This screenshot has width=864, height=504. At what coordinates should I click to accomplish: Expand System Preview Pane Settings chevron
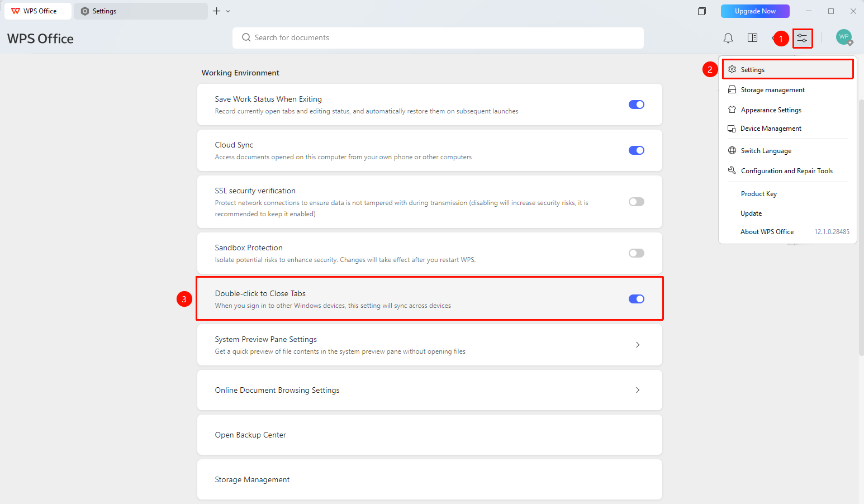pos(638,345)
